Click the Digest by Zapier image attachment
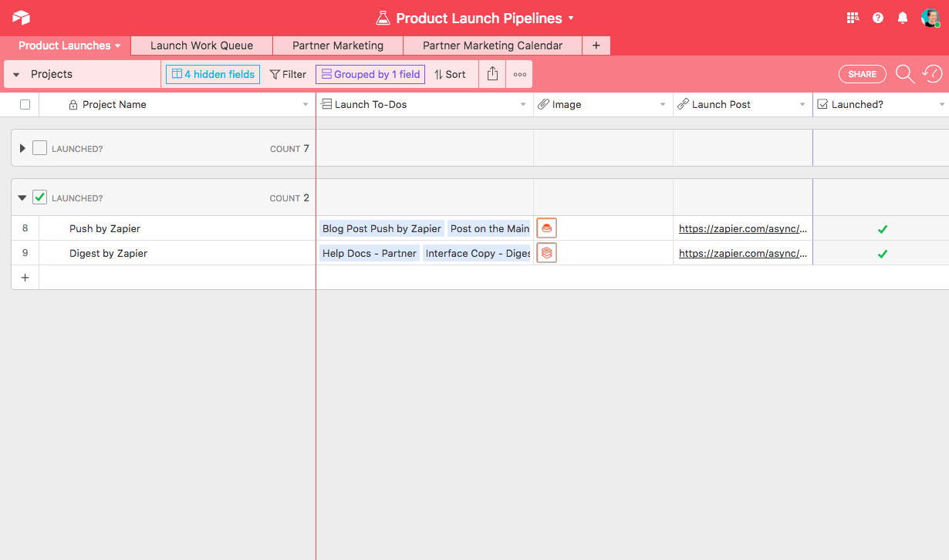Screen dimensions: 949x560 click(546, 253)
